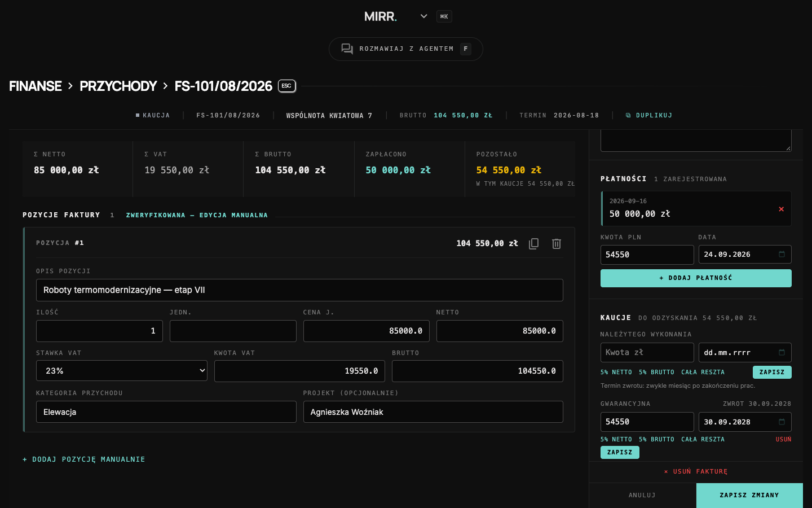Open the Stawka VAT 23% dropdown
The height and width of the screenshot is (508, 812).
point(122,371)
